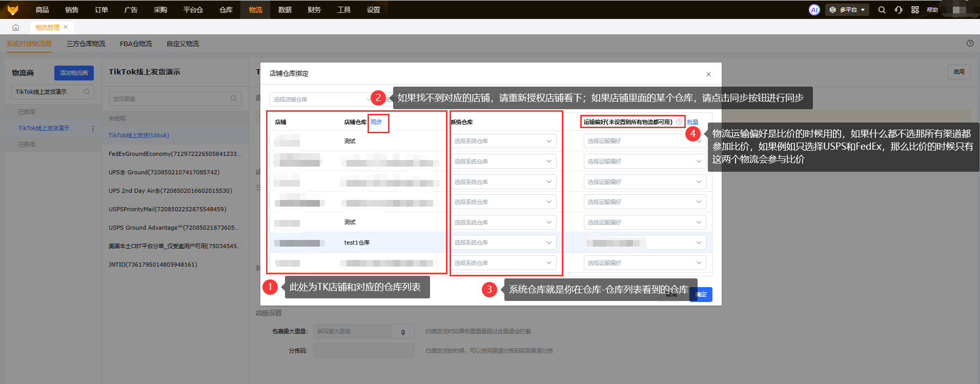This screenshot has height=384, width=980.
Task: Select the USPSPriorityMail channel
Action: (168, 209)
